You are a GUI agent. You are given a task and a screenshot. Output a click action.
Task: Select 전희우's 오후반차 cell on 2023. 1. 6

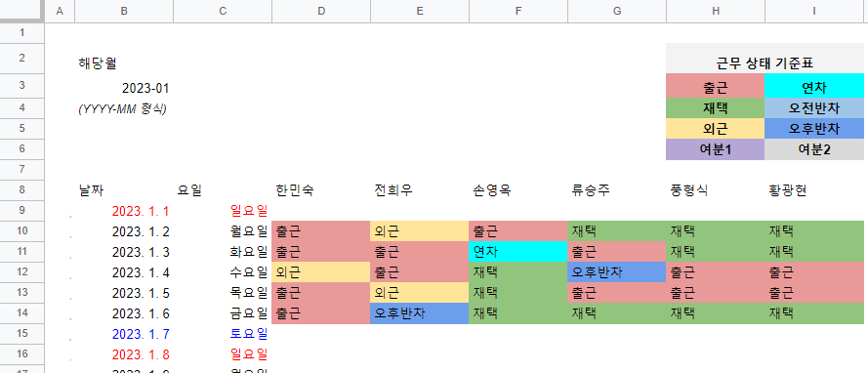pyautogui.click(x=420, y=313)
